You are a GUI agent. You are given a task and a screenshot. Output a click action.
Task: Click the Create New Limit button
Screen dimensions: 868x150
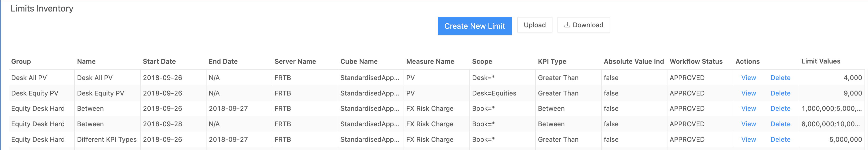(x=474, y=26)
